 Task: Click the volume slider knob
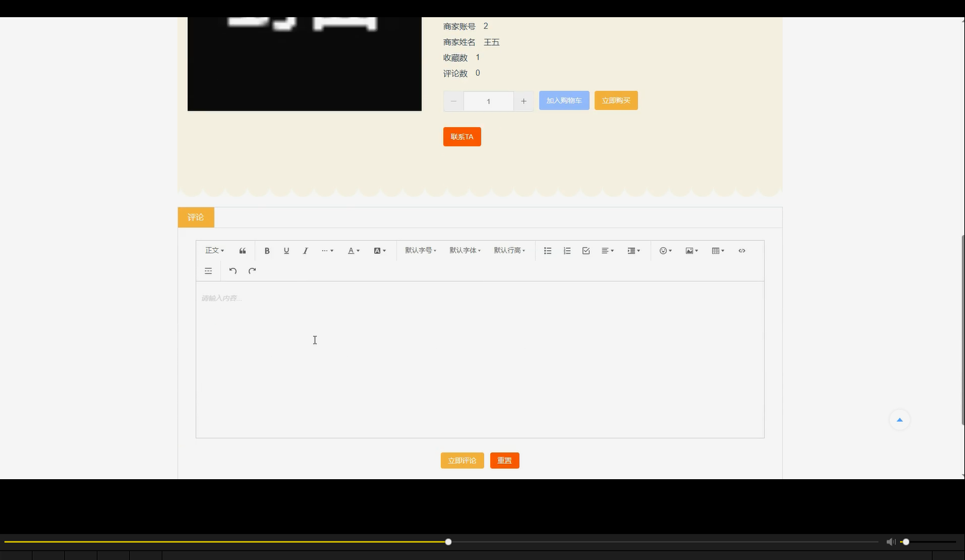coord(906,542)
